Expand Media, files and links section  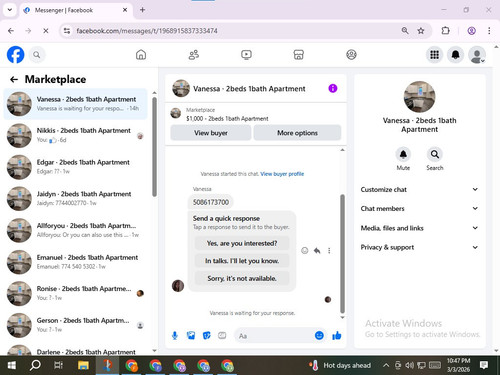point(419,228)
